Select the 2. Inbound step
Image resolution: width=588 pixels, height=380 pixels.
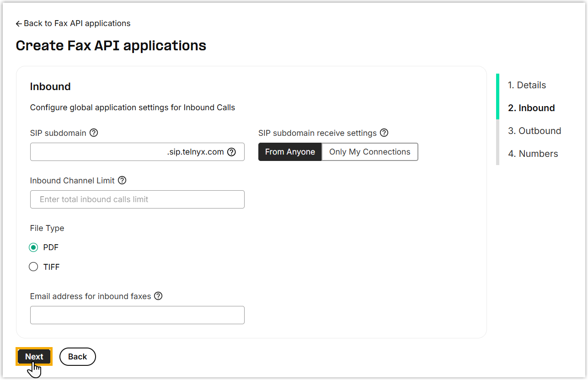coord(531,108)
